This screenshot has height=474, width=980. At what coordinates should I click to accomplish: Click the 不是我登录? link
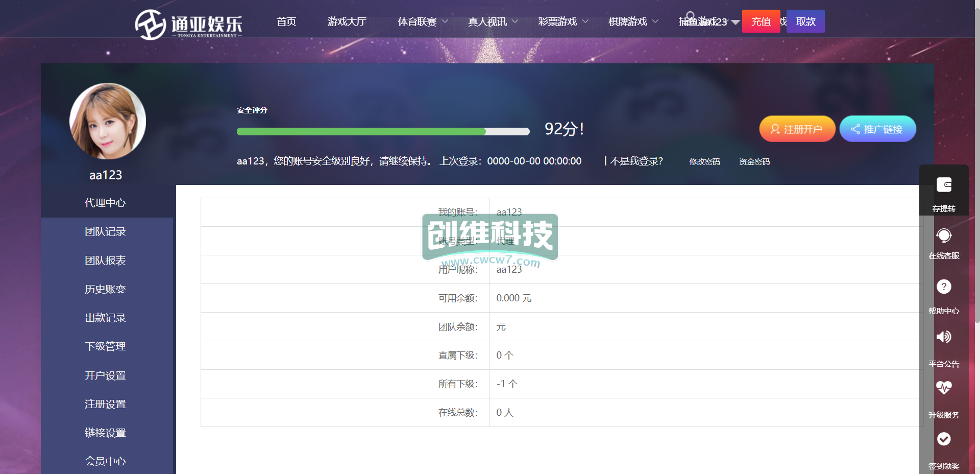click(636, 161)
